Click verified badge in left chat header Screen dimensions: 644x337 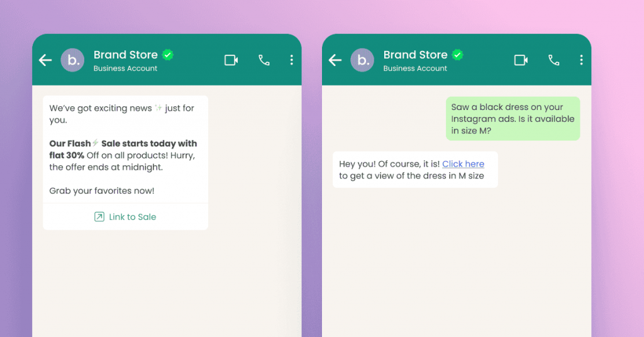167,55
